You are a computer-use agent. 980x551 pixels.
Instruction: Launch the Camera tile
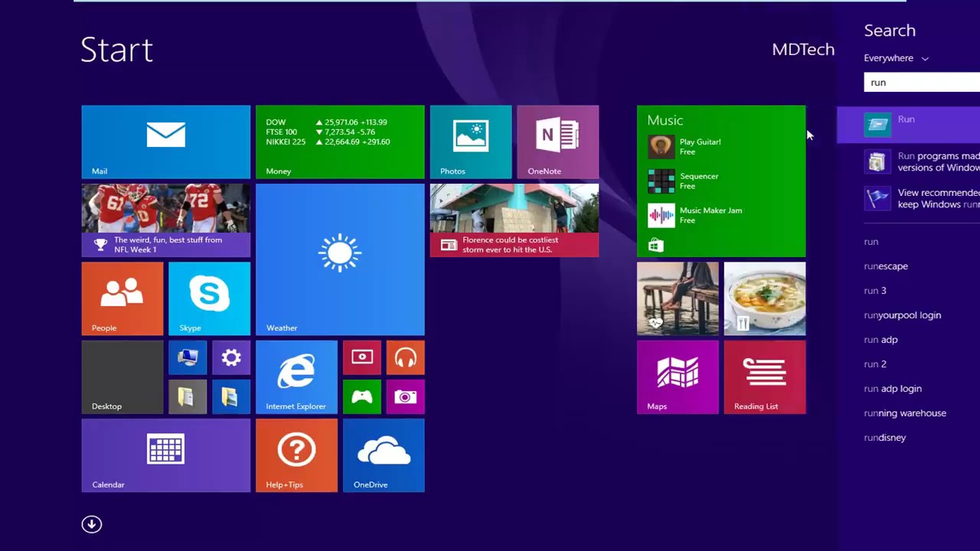(406, 396)
